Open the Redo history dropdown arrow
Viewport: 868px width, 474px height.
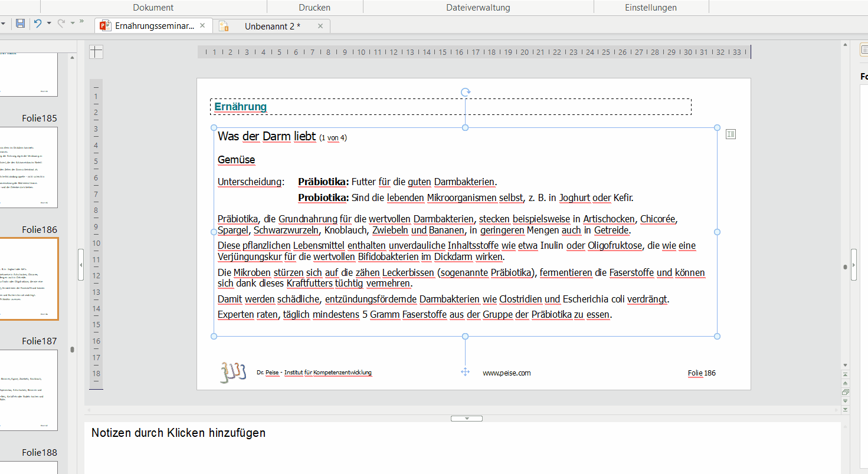click(x=73, y=24)
